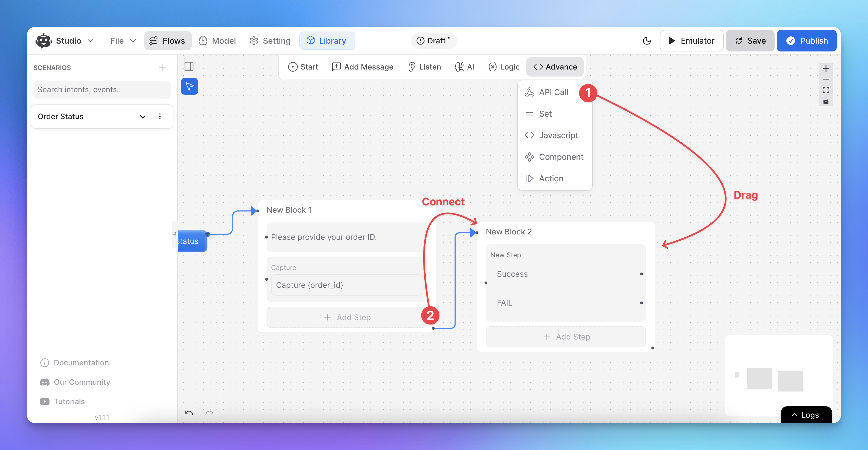Toggle the sidebar panel icon
868x450 pixels.
[189, 66]
